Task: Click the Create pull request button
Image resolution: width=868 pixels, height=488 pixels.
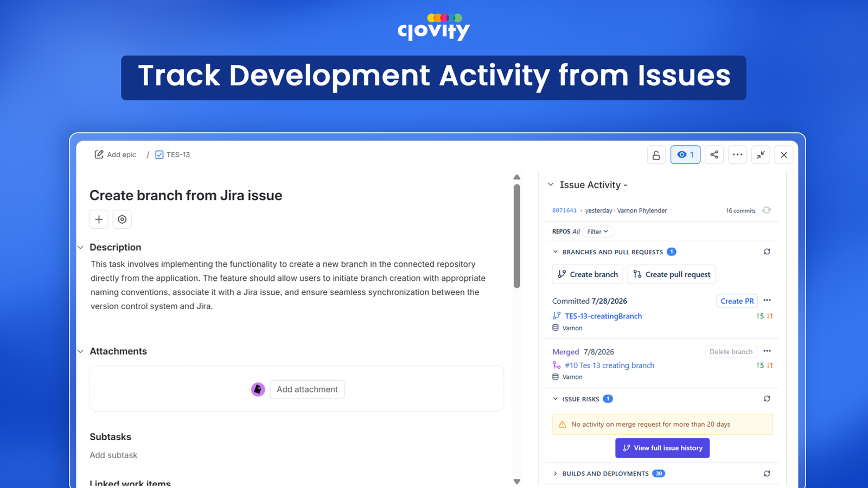Action: pos(672,274)
